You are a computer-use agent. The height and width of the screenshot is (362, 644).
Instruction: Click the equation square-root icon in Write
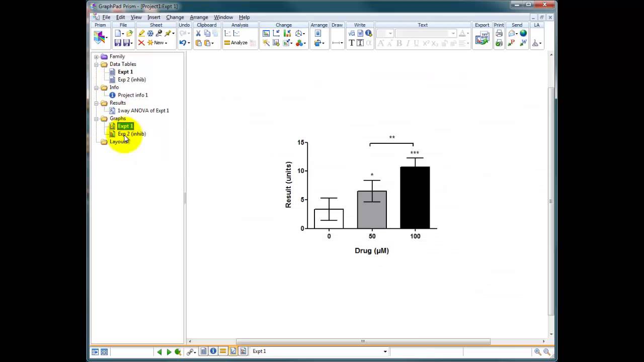(x=352, y=34)
